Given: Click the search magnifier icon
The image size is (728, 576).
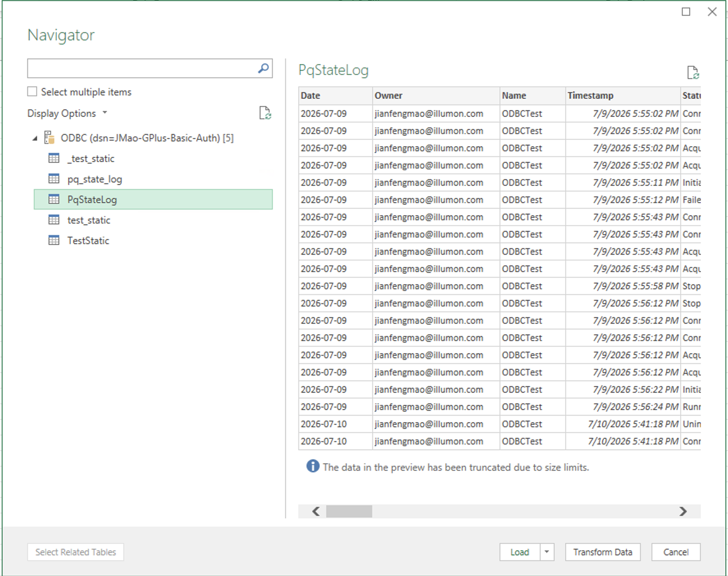Looking at the screenshot, I should click(263, 68).
